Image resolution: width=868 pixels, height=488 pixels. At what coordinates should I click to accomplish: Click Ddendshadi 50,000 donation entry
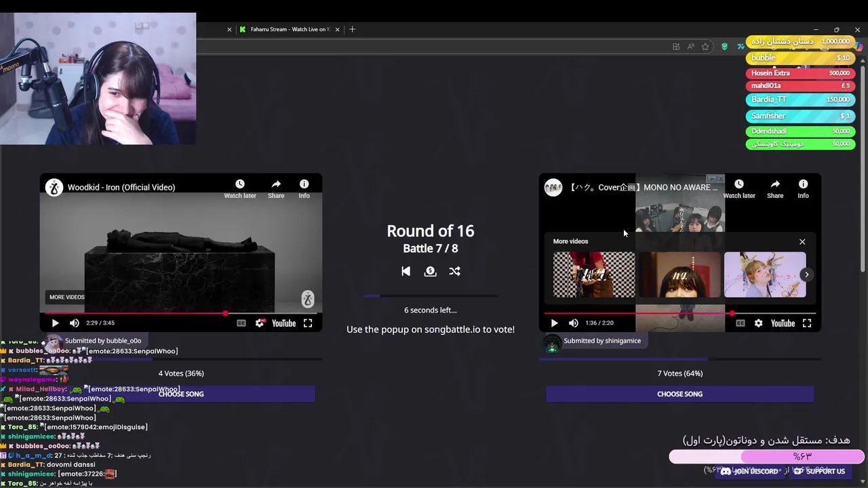pyautogui.click(x=800, y=131)
